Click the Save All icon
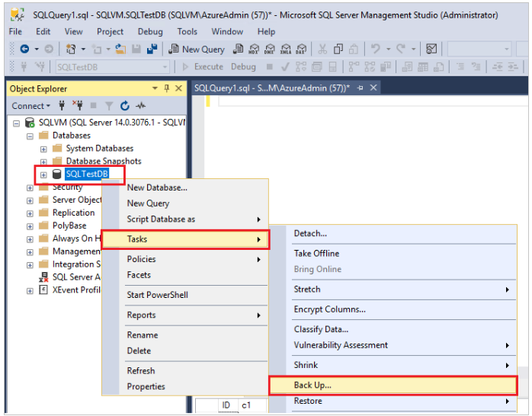 (x=152, y=50)
